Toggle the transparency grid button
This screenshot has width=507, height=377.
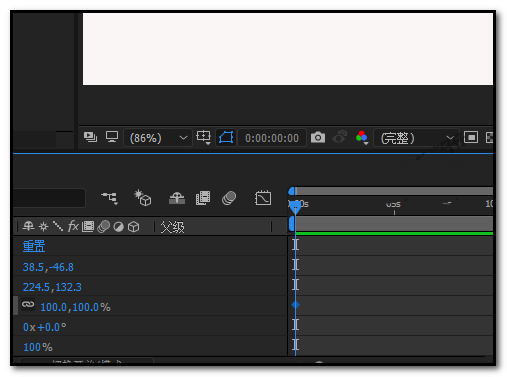point(489,137)
